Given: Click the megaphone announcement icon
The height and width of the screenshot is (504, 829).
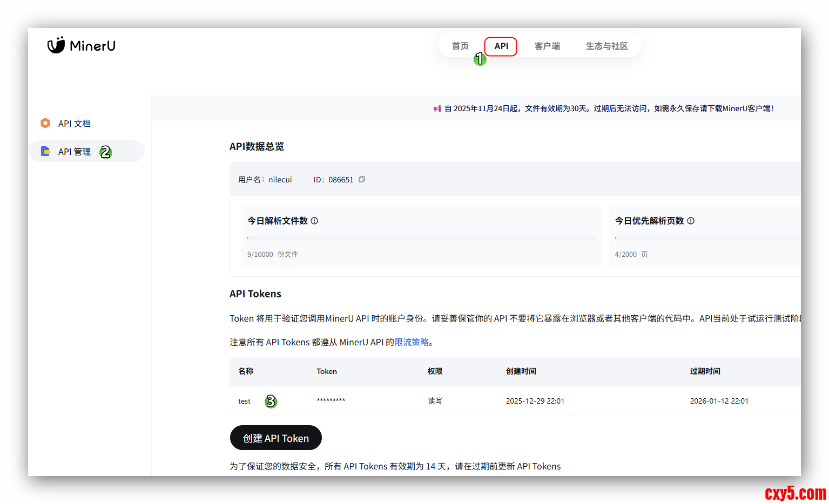Looking at the screenshot, I should 437,108.
